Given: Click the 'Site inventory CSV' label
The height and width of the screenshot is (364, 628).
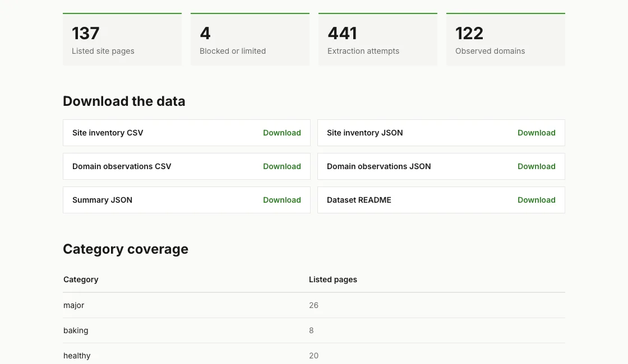Looking at the screenshot, I should 108,133.
